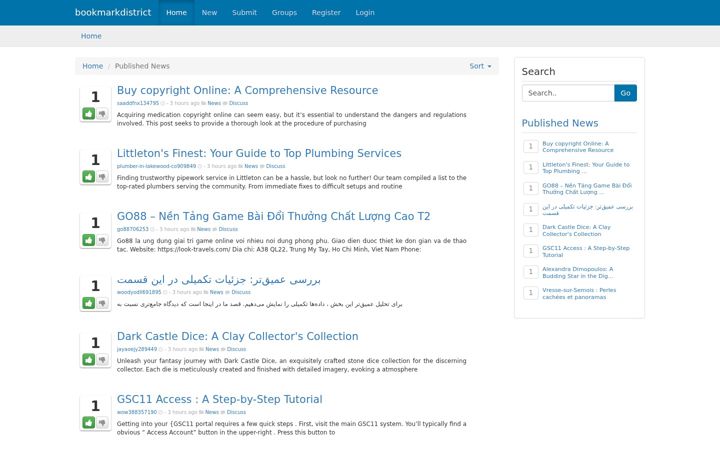Open sidebar link Alexandra Dimopoulos Budding Star
Screen dimensions: 720x450
click(578, 272)
